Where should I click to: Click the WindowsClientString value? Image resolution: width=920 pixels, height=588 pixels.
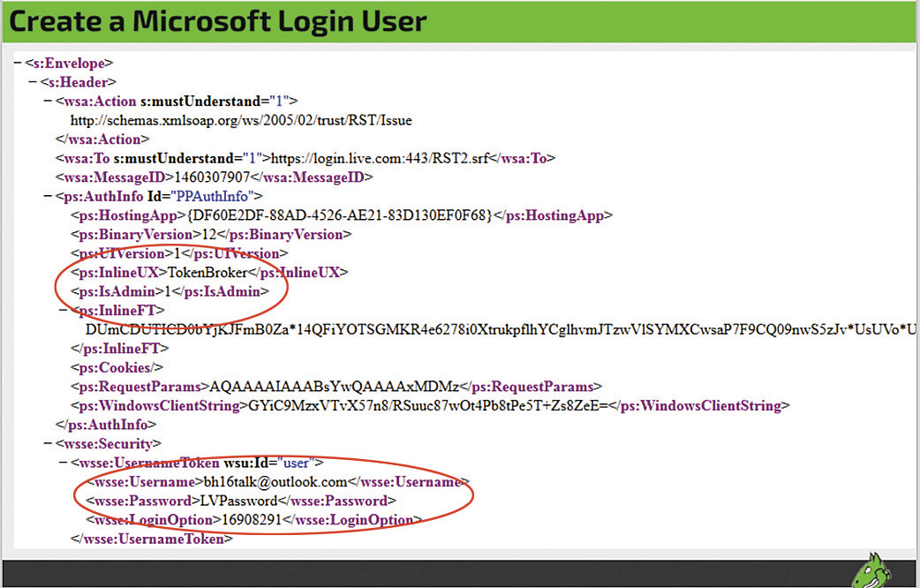[428, 405]
